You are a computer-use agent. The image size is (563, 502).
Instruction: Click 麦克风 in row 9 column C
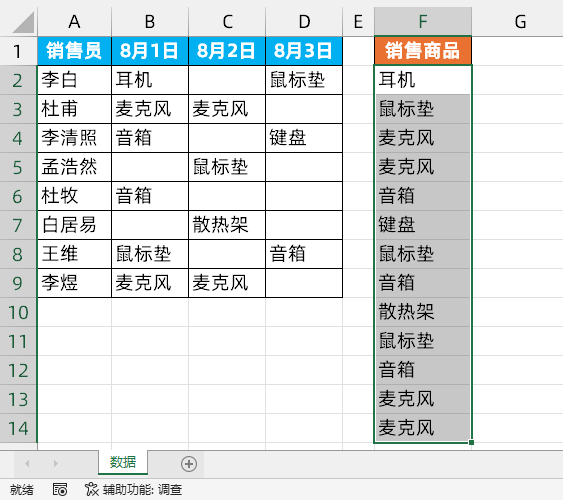click(227, 283)
